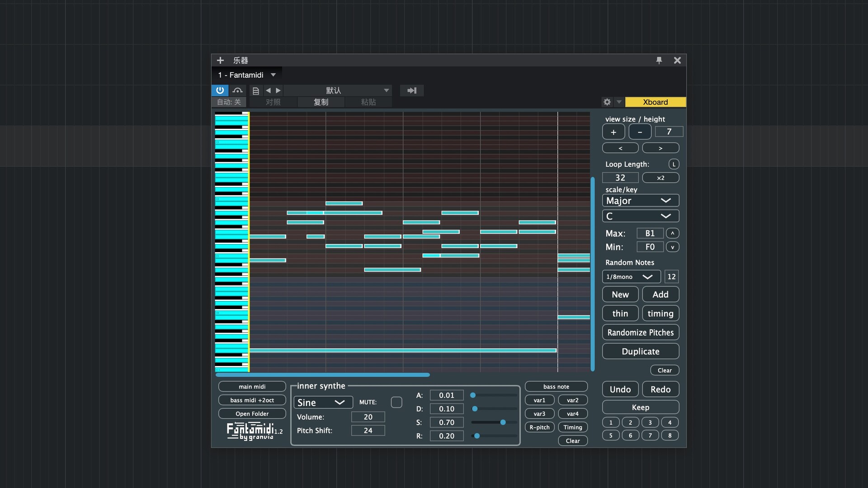Open the Sine waveform dropdown
Viewport: 868px width, 488px height.
(322, 403)
